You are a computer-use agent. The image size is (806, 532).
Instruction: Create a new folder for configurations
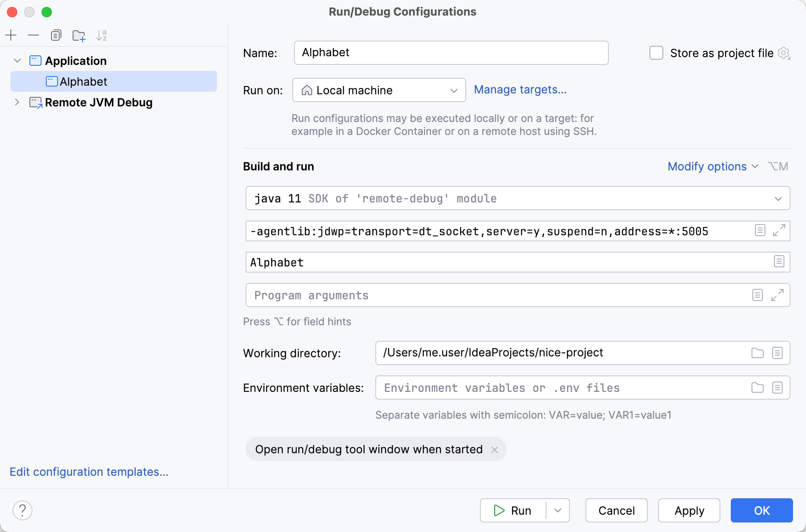[x=79, y=35]
